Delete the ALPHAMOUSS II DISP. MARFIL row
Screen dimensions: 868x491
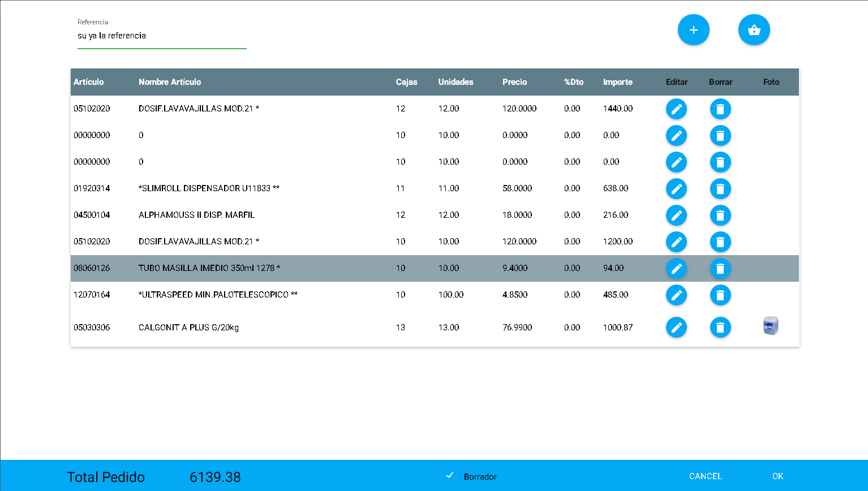click(x=720, y=215)
